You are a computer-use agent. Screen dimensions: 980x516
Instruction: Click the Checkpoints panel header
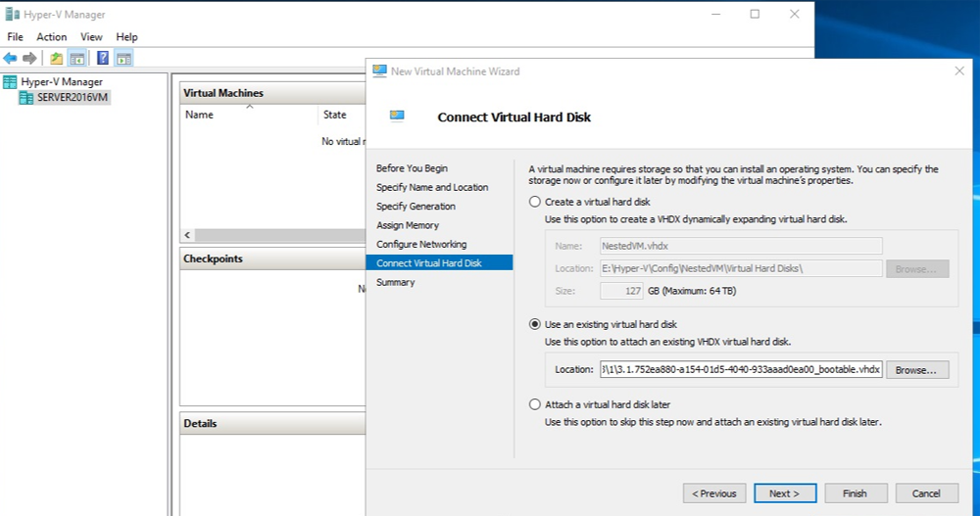(273, 258)
